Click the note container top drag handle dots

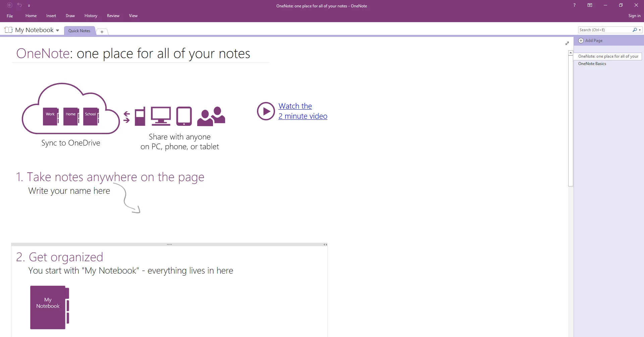tap(169, 244)
